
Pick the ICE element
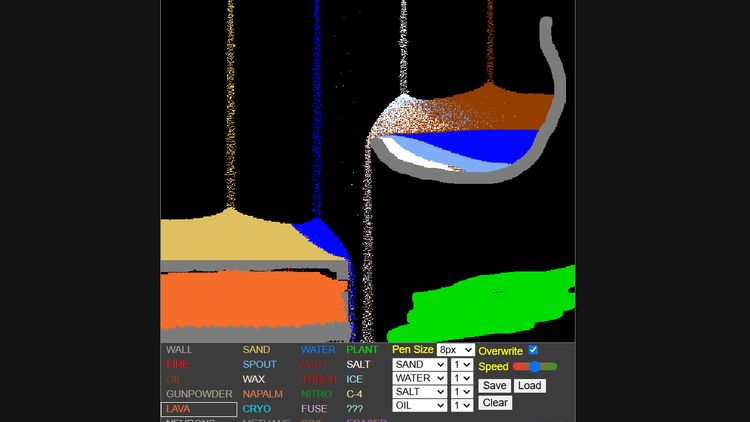pyautogui.click(x=355, y=379)
